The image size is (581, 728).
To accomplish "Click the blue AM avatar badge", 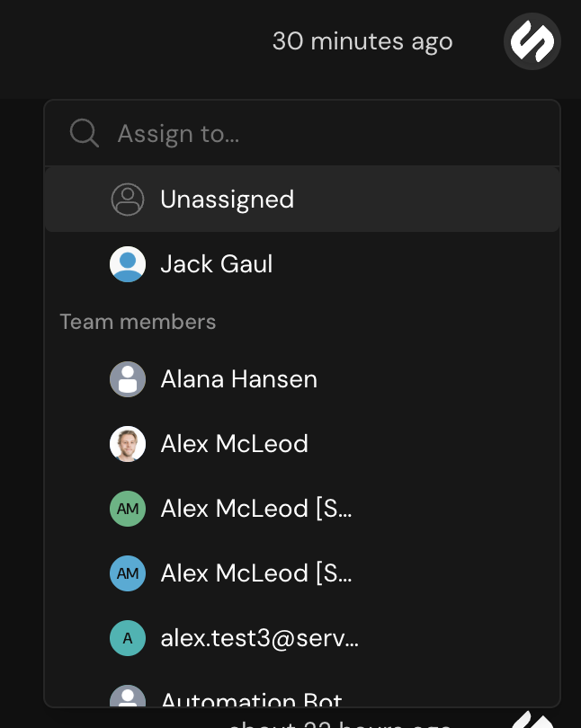I will [x=128, y=573].
